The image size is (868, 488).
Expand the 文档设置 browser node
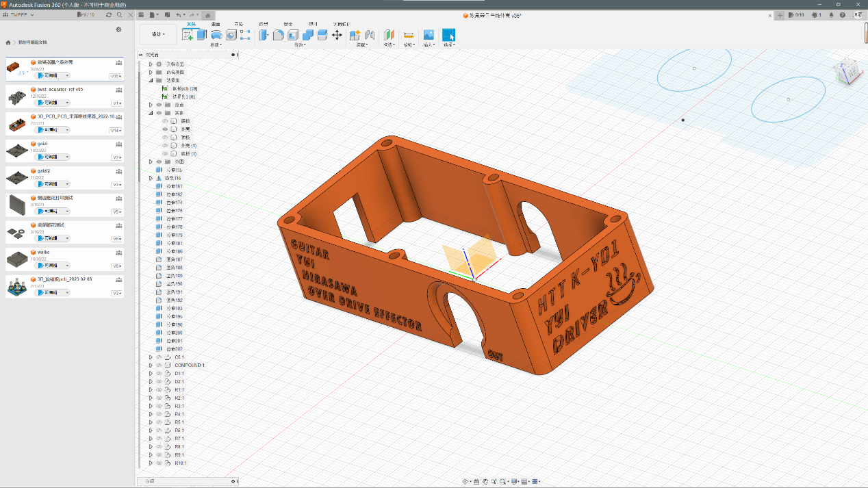tap(151, 64)
